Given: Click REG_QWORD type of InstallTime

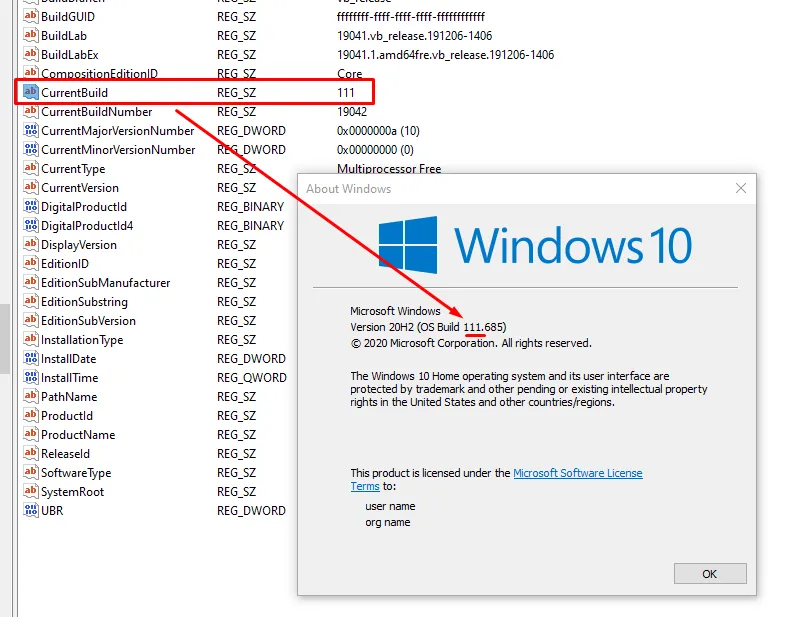Looking at the screenshot, I should pos(252,378).
